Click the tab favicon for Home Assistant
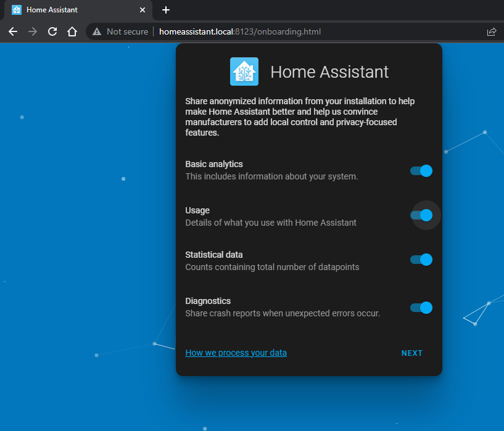This screenshot has width=504, height=431. (x=17, y=10)
